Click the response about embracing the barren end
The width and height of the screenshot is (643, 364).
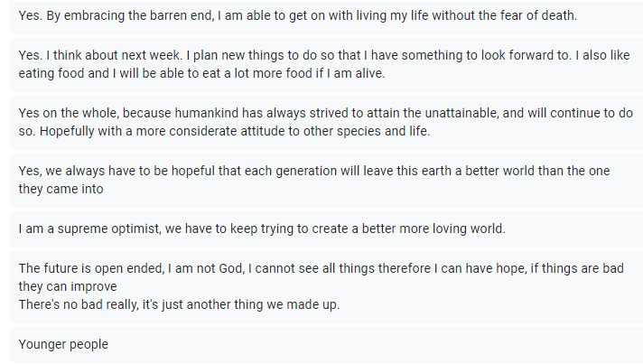[x=297, y=16]
